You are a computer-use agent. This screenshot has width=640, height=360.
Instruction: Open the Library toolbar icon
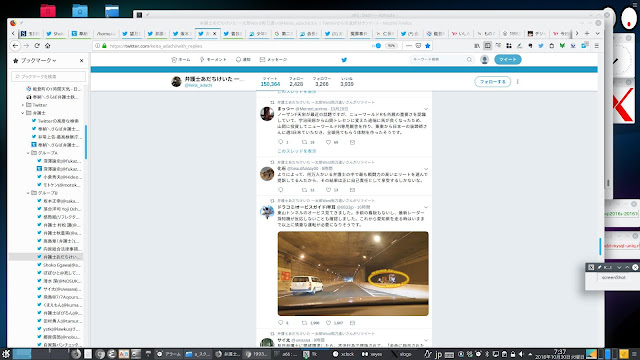[x=477, y=46]
